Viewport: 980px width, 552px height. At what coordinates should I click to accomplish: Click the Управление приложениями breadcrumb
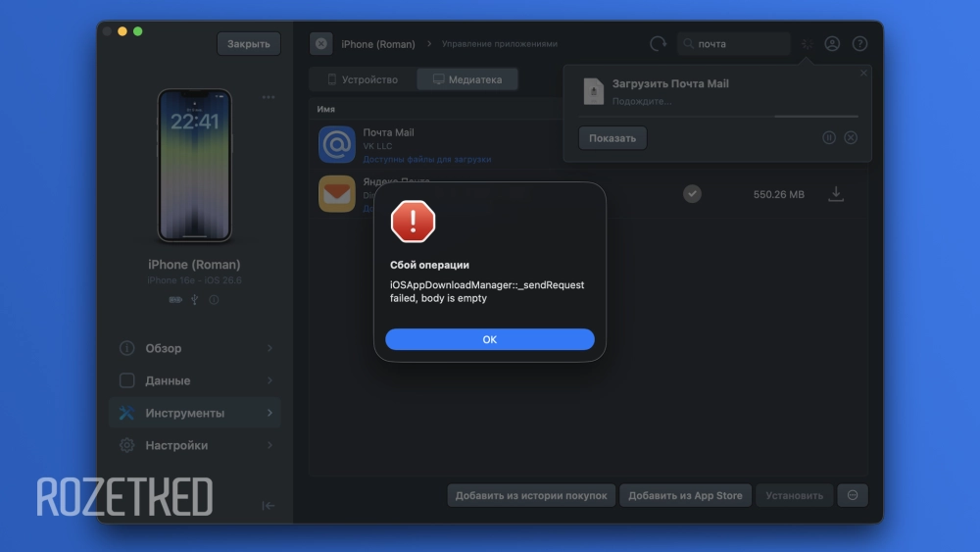[500, 44]
